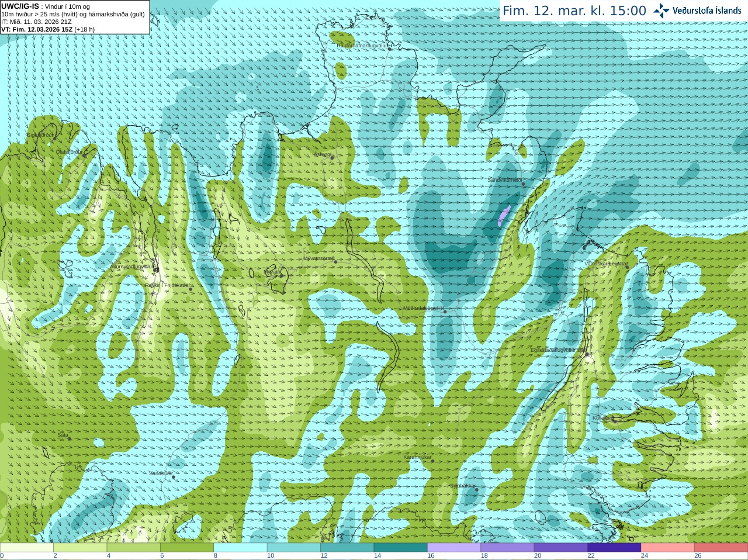The width and height of the screenshot is (748, 560).
Task: Click the purple 16 m/s wind patch
Action: tap(503, 216)
